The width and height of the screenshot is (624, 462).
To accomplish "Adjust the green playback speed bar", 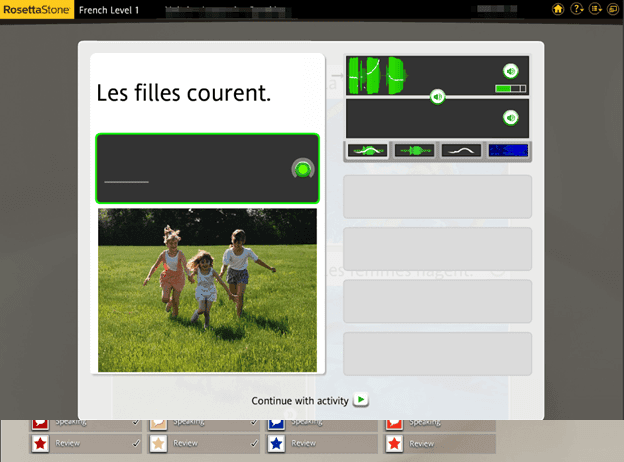I will tap(511, 88).
